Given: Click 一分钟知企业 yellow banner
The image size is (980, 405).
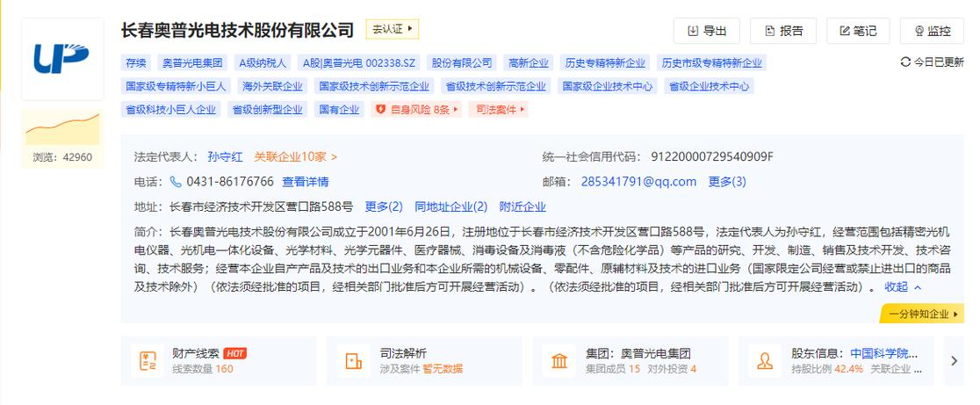Looking at the screenshot, I should 921,314.
